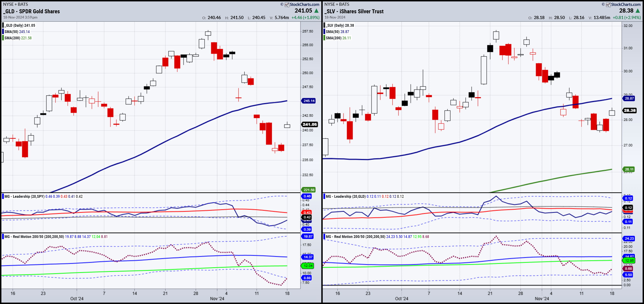Click the SLV volume V: 13.485m
The height and width of the screenshot is (304, 644).
(599, 17)
